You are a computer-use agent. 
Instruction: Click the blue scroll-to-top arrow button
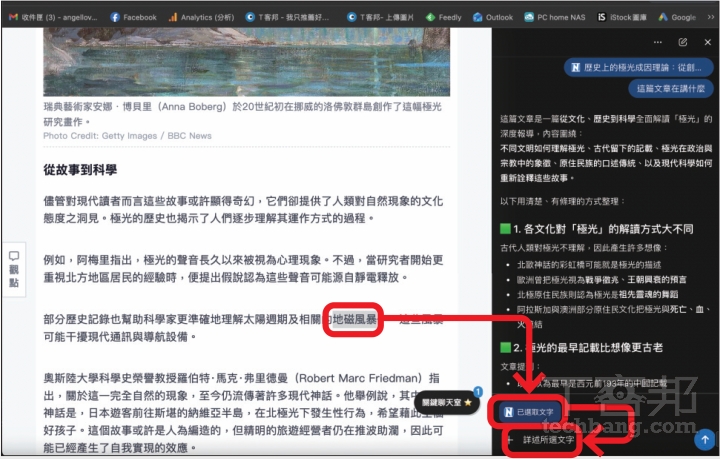[x=704, y=440]
